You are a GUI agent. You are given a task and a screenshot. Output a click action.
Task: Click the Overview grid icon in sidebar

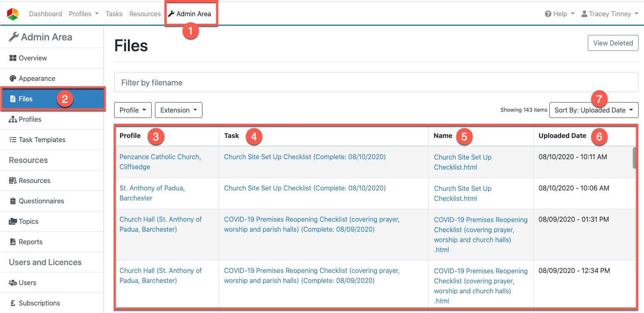click(x=12, y=58)
